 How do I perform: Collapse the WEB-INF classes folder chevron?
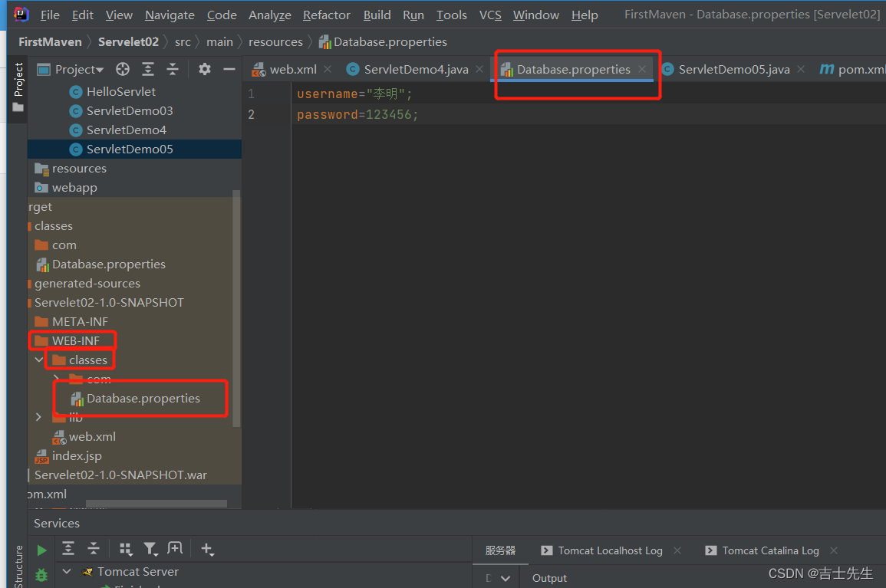[x=39, y=360]
